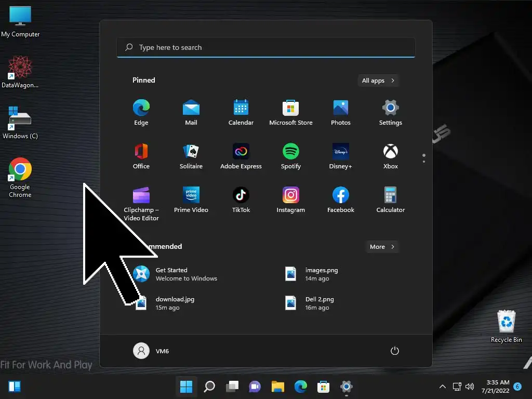Screen dimensions: 532x399
Task: Open the Solitaire game
Action: coord(191,156)
